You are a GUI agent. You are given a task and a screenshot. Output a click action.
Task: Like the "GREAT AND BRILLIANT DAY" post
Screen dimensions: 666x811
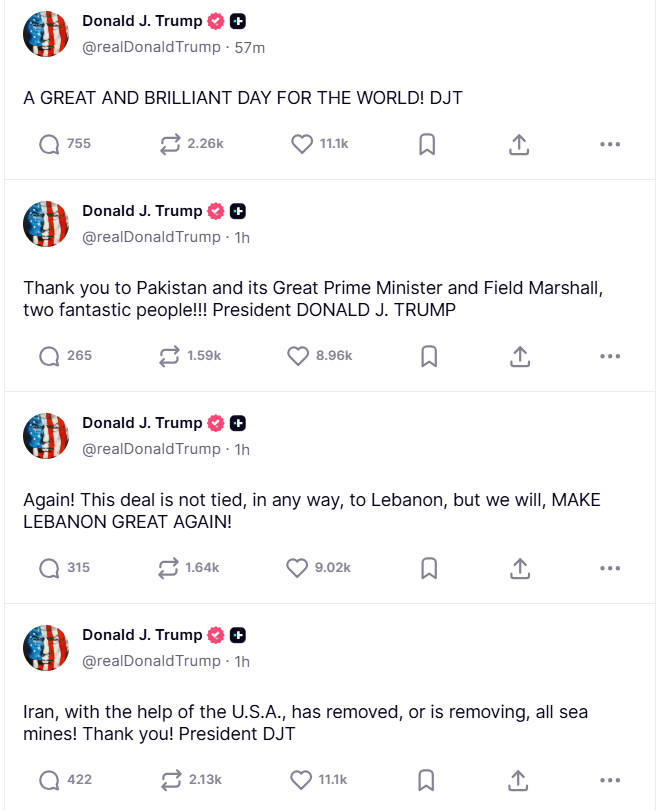point(302,144)
